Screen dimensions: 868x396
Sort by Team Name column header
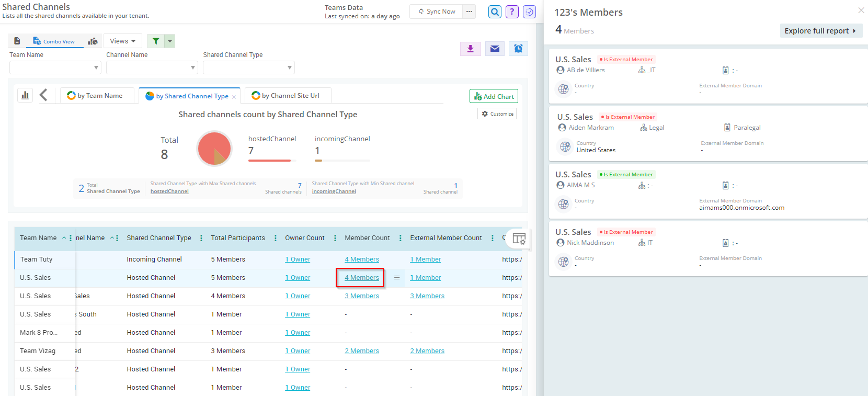[38, 238]
